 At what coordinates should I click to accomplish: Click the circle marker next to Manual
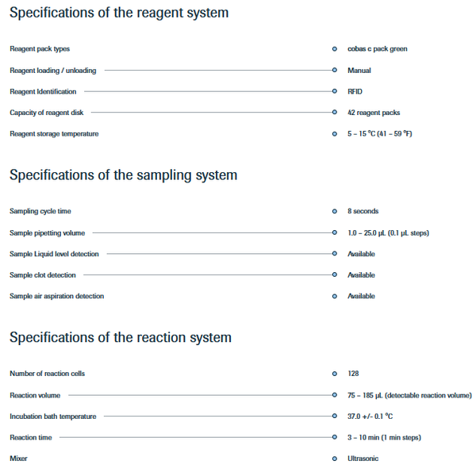tap(334, 70)
